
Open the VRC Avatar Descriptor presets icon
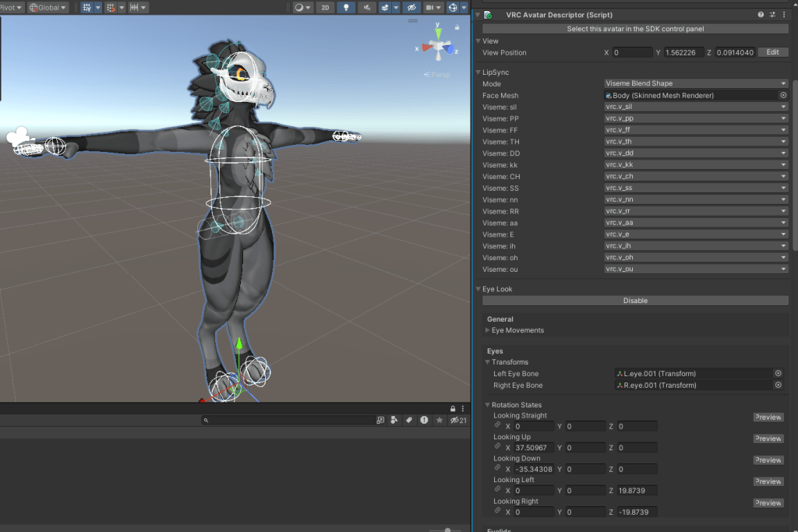point(772,15)
